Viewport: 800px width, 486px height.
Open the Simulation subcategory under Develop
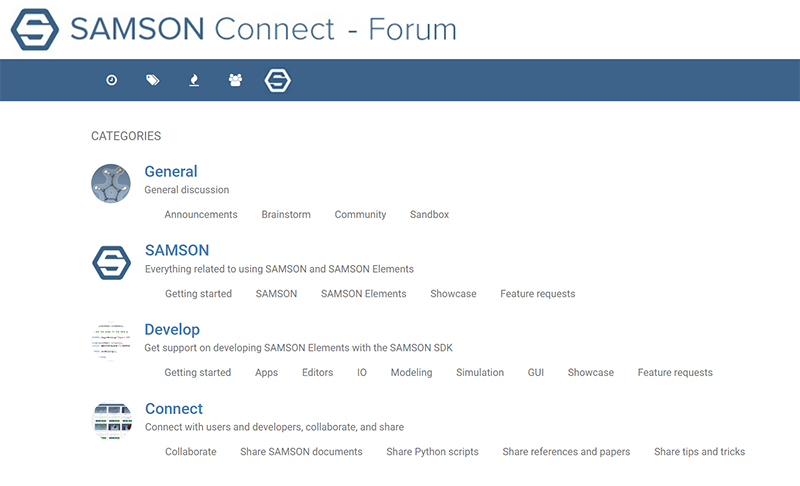coord(480,372)
